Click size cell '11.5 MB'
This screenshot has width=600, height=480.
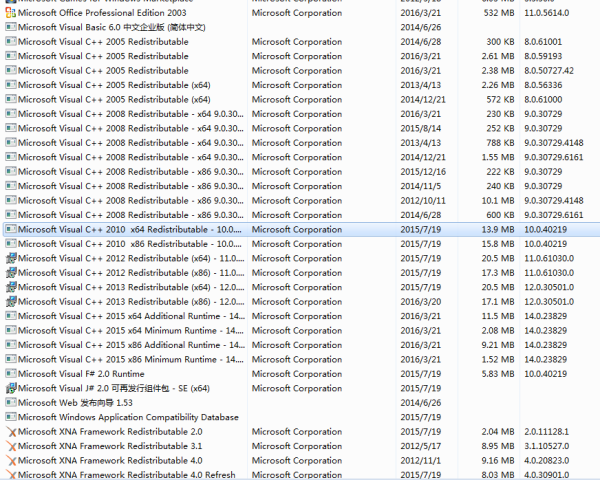pyautogui.click(x=498, y=316)
